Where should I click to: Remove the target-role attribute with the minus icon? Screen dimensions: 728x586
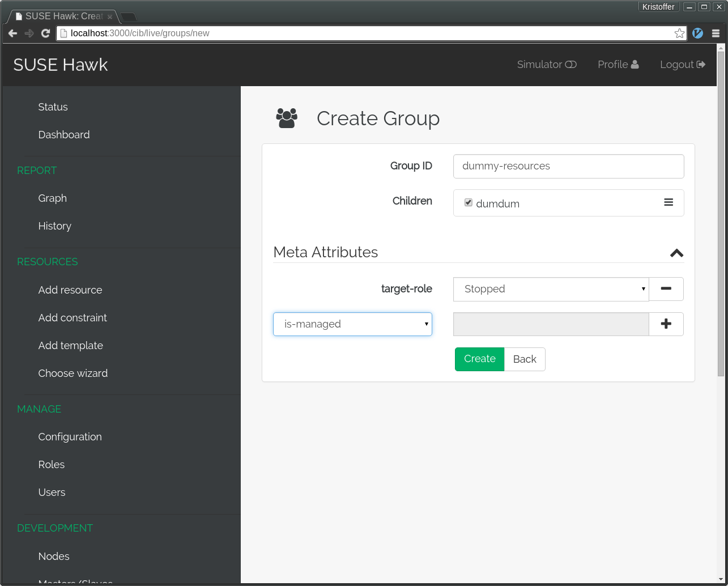(666, 289)
